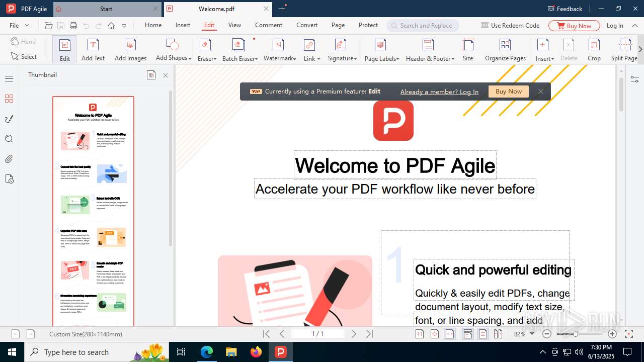The image size is (644, 362).
Task: Click the Open file folder icon
Action: coord(48,26)
